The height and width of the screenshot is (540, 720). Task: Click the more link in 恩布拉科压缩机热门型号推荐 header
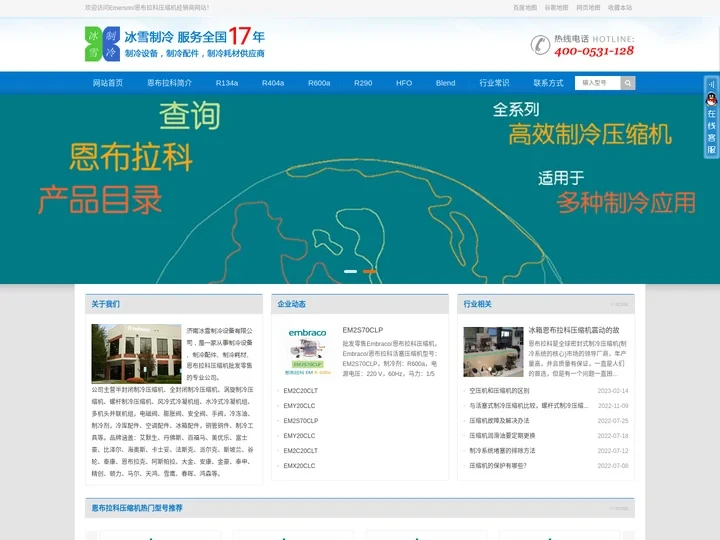pyautogui.click(x=619, y=508)
